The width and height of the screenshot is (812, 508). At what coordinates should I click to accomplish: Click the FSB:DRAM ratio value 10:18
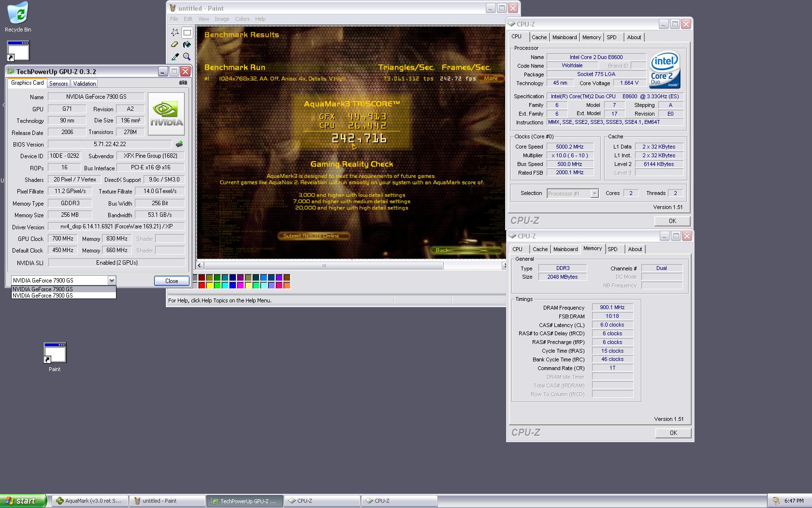pos(612,316)
